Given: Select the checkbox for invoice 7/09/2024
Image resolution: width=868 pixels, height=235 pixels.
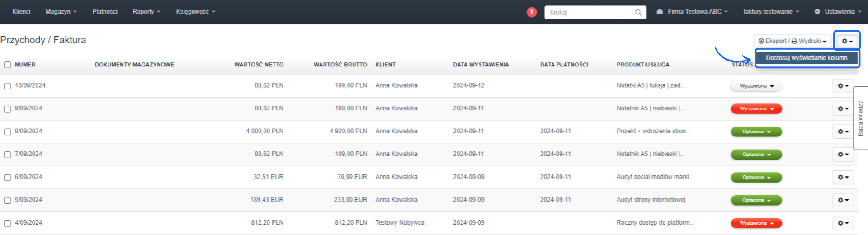Looking at the screenshot, I should 8,155.
